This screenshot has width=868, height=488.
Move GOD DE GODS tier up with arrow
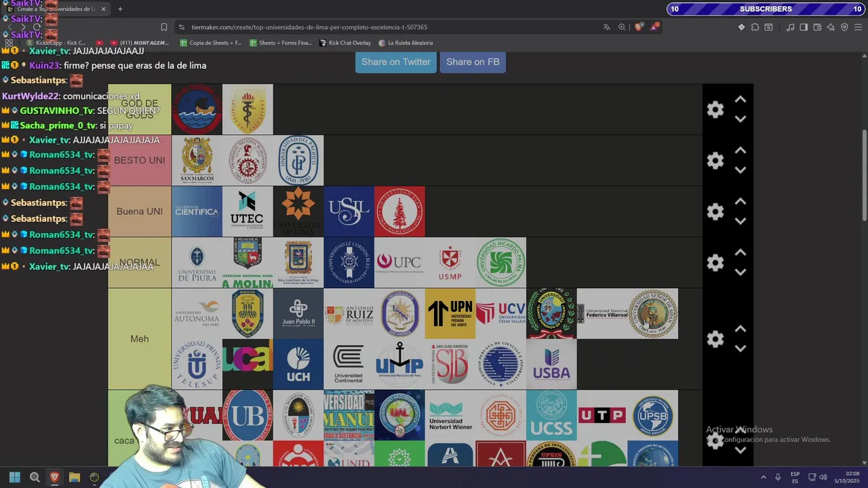click(741, 100)
